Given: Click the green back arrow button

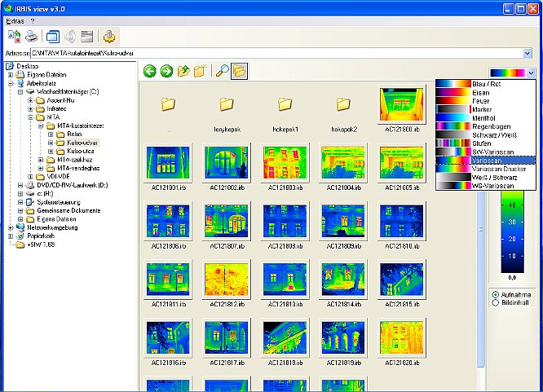Looking at the screenshot, I should (149, 72).
